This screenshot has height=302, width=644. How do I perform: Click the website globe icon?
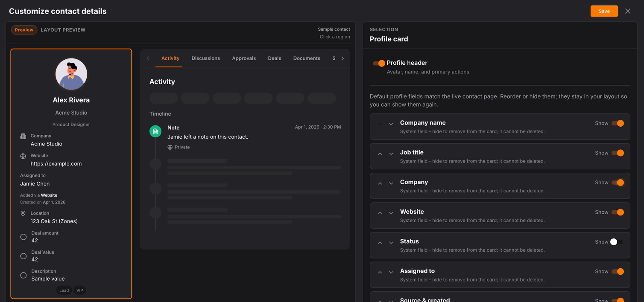point(23,156)
